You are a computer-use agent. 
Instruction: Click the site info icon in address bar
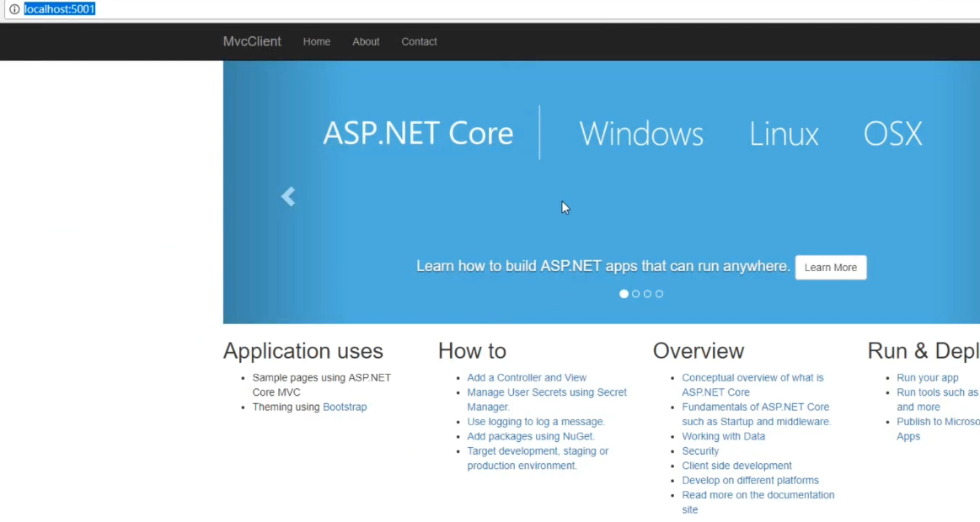tap(14, 8)
